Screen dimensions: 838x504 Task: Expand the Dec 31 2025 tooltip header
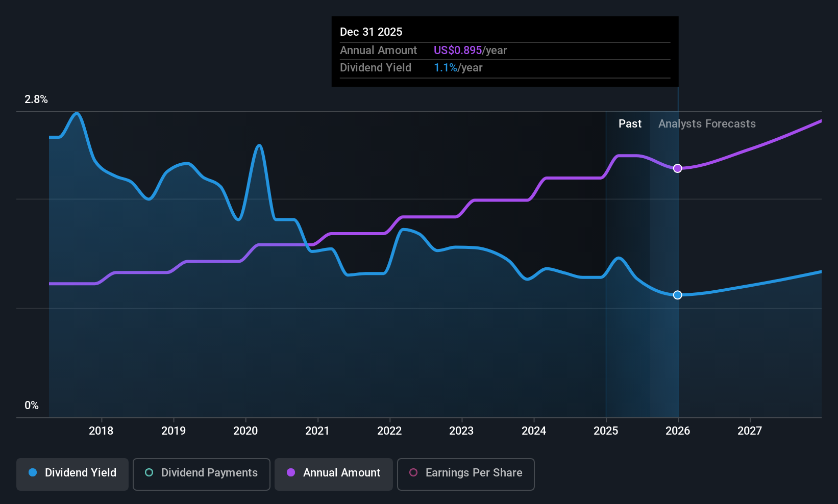tap(371, 32)
